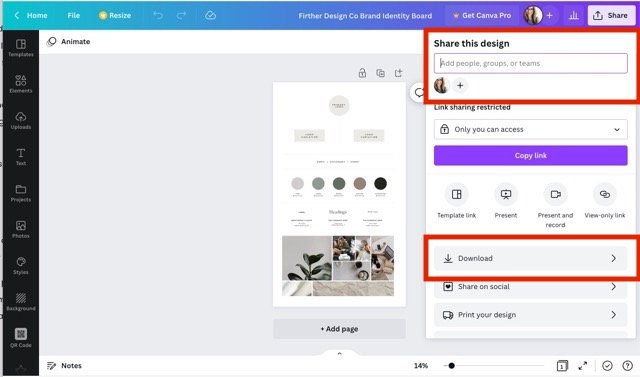Click the Add people, groups, or teams field
Screen dimensions: 640x377
click(531, 63)
